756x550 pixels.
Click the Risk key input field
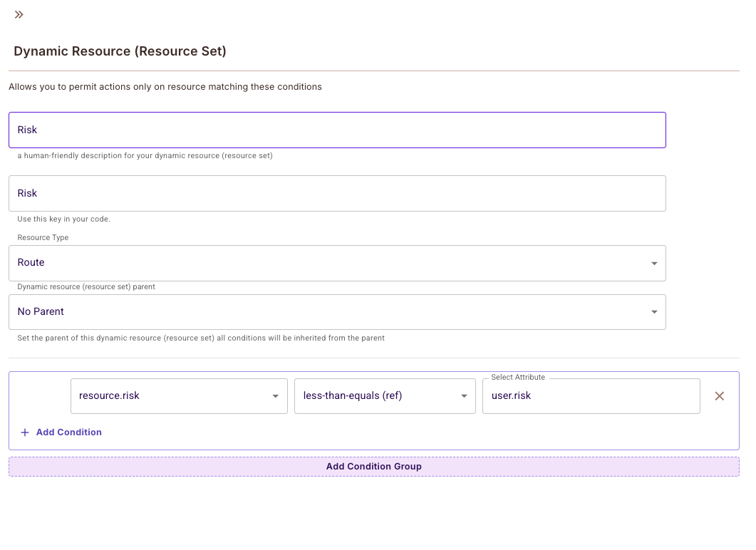click(x=336, y=193)
